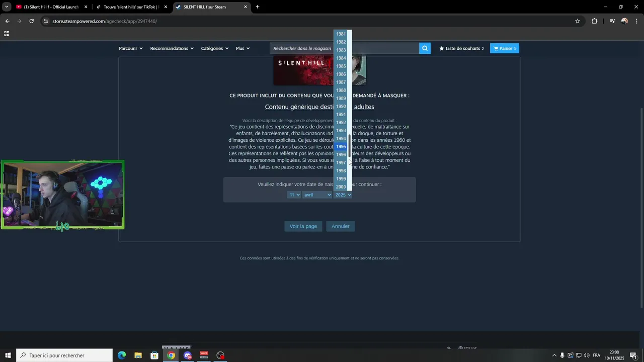The width and height of the screenshot is (644, 362).
Task: Click the volume icon in system tray
Action: tap(586, 355)
